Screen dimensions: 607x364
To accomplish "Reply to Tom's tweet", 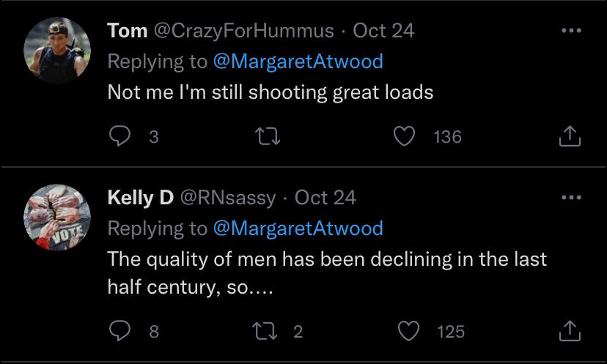I will point(119,136).
